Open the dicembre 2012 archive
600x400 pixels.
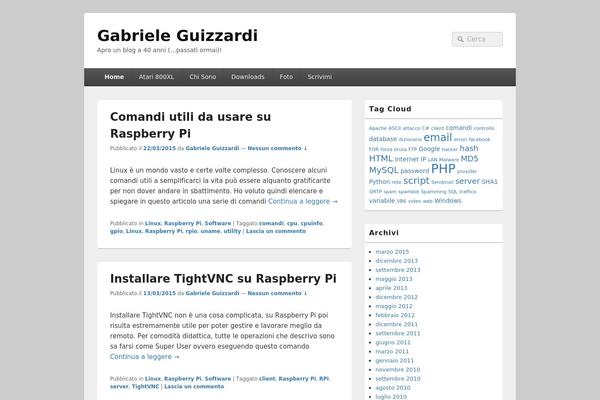click(397, 297)
